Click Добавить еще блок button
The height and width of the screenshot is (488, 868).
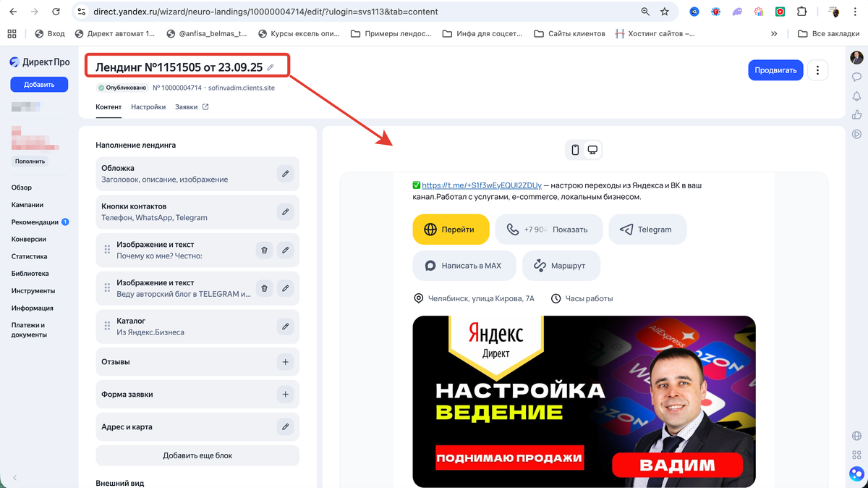(x=197, y=455)
